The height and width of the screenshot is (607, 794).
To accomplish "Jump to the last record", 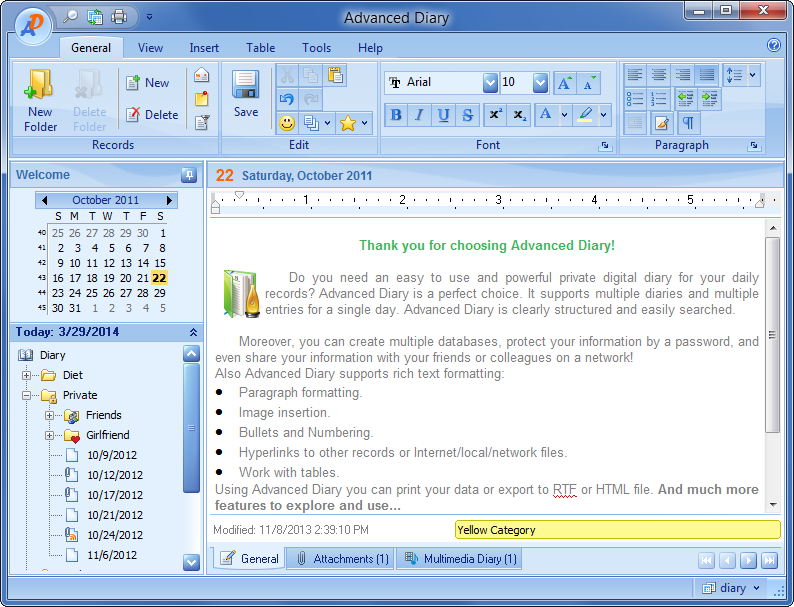I will point(769,560).
